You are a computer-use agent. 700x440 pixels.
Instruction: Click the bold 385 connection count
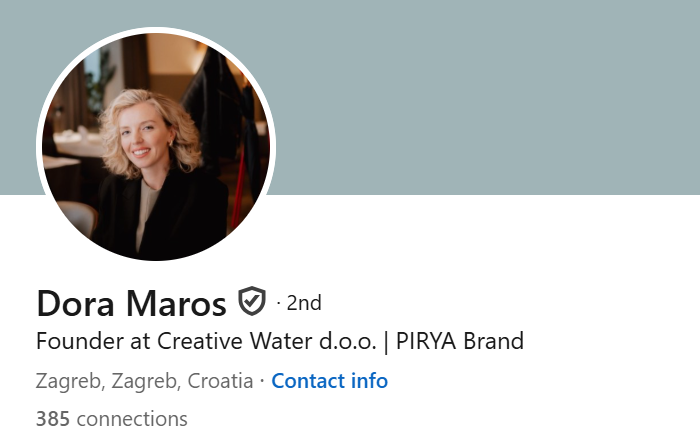pos(52,418)
